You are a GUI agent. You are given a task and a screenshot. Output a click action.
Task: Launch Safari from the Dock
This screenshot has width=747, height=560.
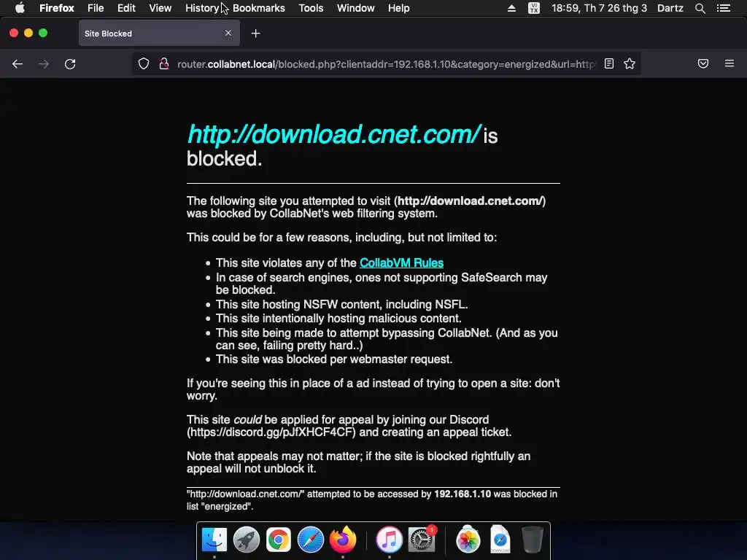click(311, 540)
